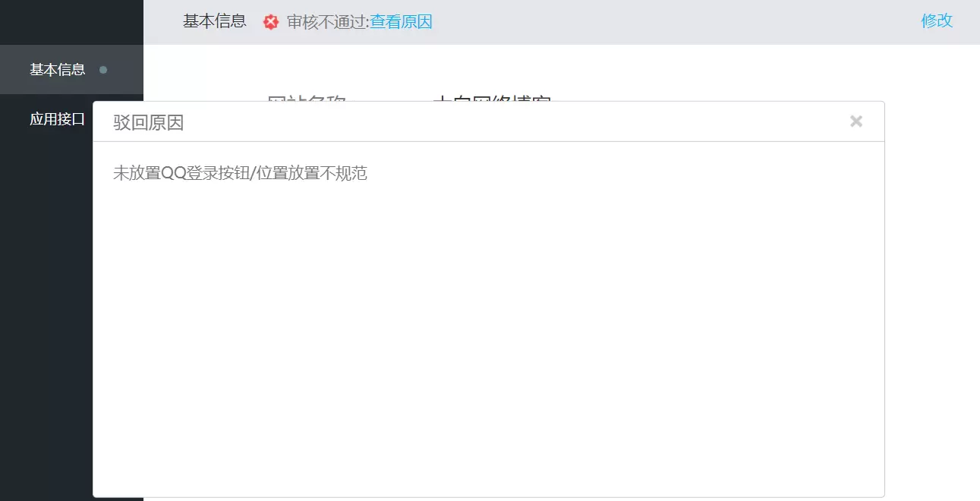Select 基本信息 in the sidebar
This screenshot has height=501, width=980.
71,70
